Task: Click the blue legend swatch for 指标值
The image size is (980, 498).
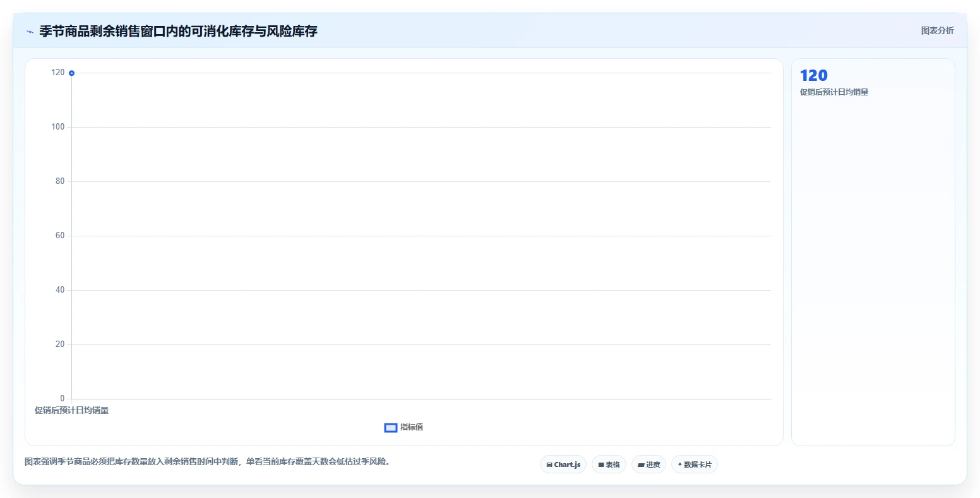Action: tap(391, 428)
